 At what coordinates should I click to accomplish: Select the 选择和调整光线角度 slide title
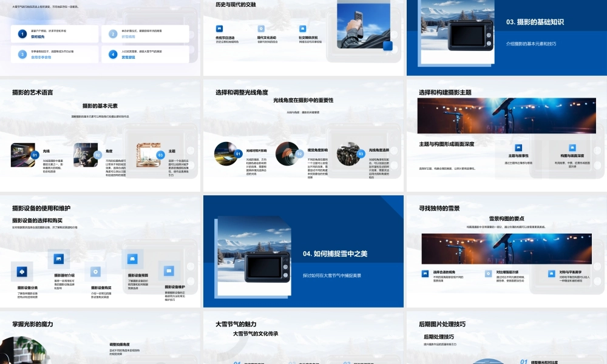242,92
